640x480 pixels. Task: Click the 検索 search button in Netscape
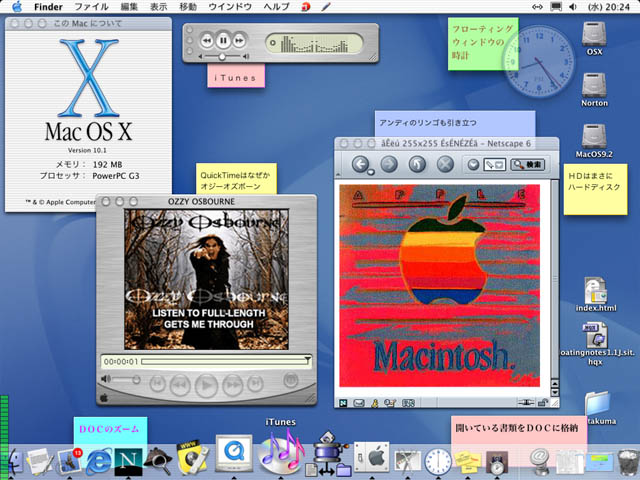[x=528, y=164]
